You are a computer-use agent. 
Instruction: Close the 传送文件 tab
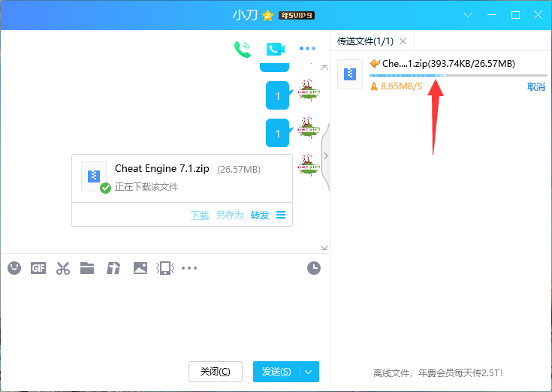point(403,41)
